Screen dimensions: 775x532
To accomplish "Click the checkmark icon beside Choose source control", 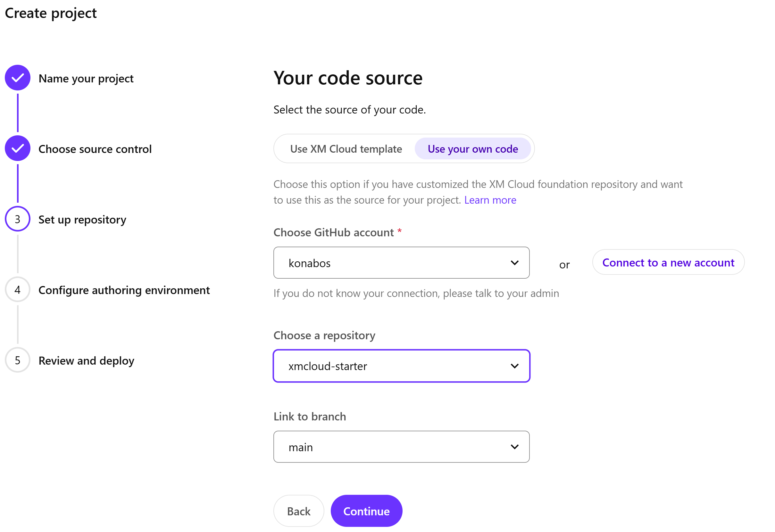I will pyautogui.click(x=17, y=148).
